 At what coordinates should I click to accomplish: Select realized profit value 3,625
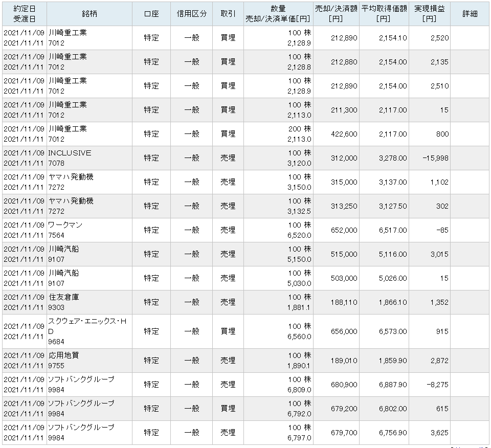click(x=440, y=433)
